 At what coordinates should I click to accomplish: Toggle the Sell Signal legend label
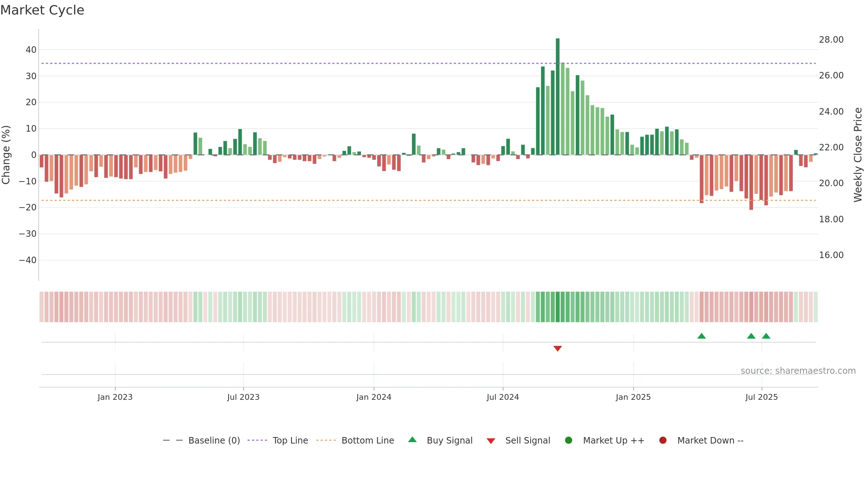528,440
